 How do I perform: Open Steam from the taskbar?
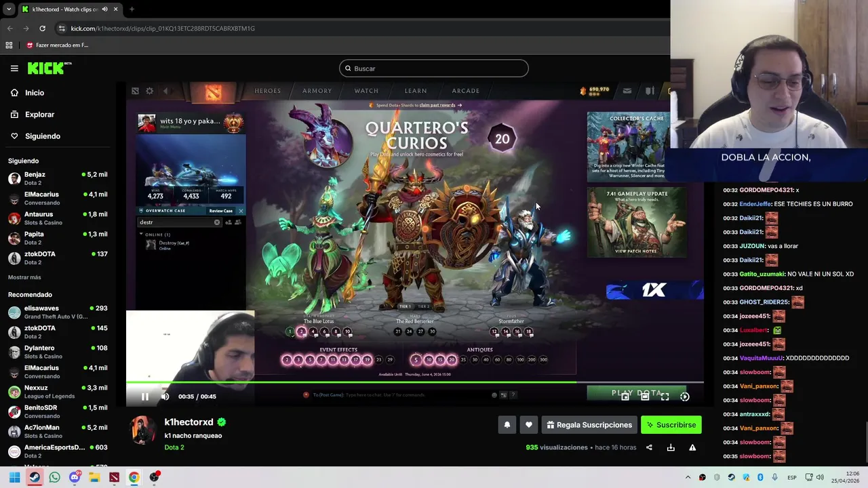point(35,477)
